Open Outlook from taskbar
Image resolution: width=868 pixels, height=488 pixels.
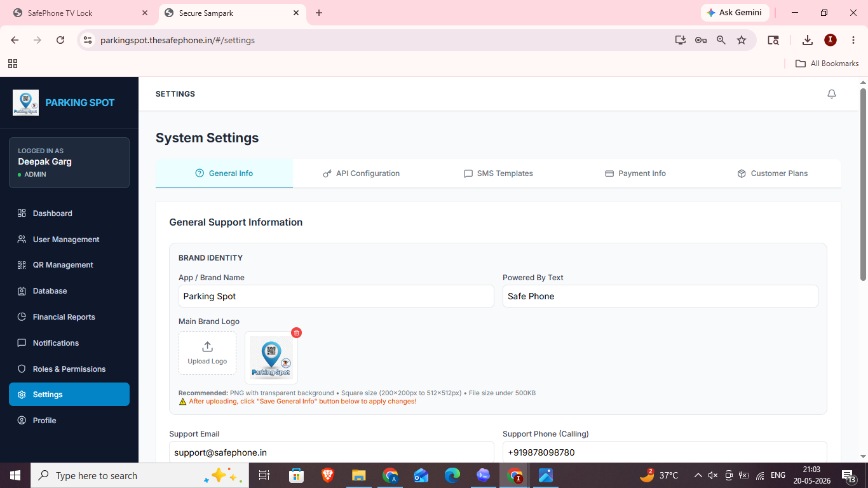pos(421,475)
